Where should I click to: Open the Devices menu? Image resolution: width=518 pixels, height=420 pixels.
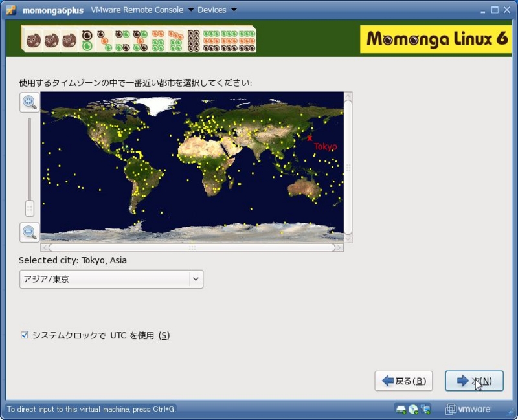217,10
